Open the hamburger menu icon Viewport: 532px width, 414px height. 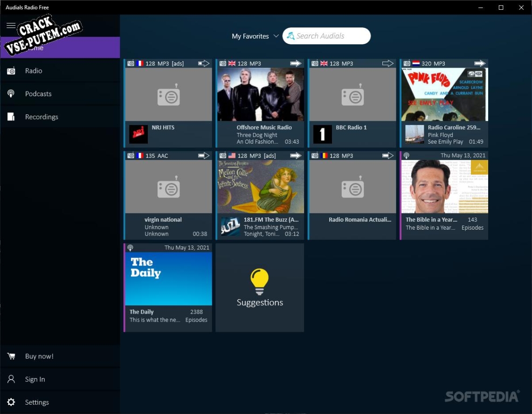tap(11, 26)
